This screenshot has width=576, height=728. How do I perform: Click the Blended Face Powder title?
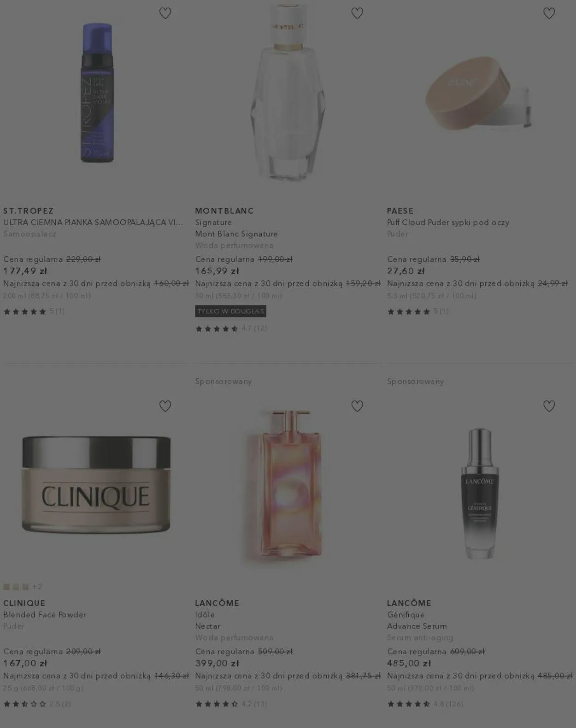45,614
